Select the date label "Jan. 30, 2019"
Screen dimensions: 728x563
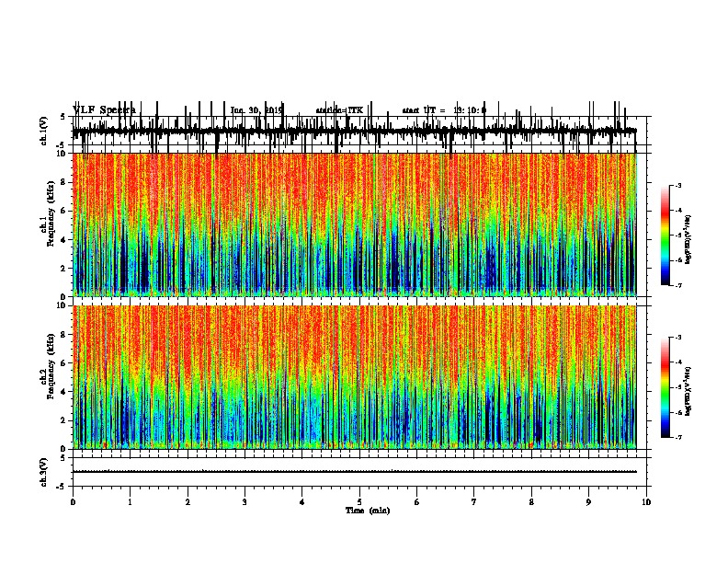[256, 110]
